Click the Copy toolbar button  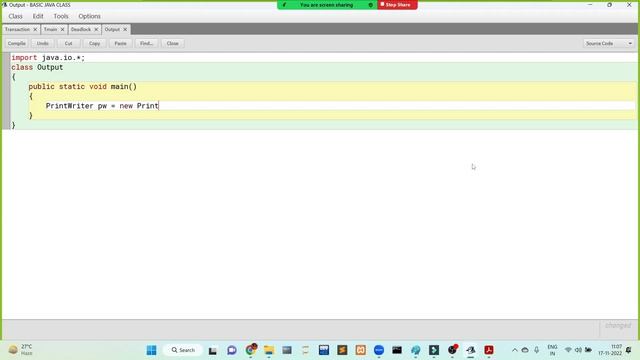94,43
